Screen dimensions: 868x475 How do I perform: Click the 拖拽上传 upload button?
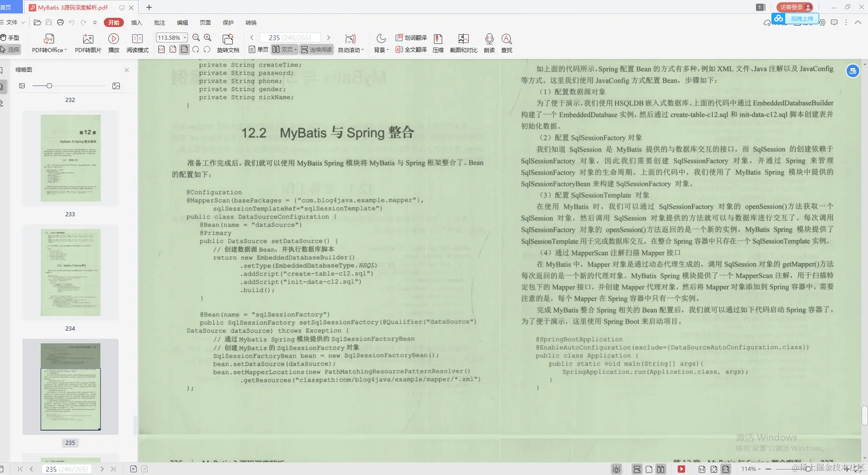[795, 19]
